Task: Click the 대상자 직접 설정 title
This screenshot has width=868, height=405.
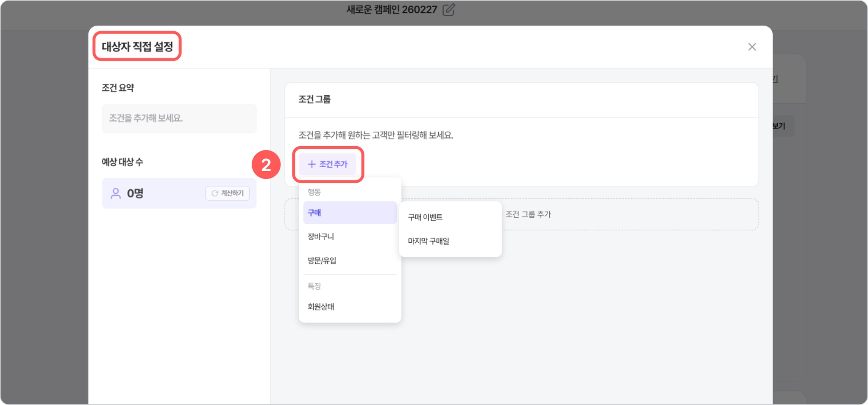Action: tap(137, 47)
